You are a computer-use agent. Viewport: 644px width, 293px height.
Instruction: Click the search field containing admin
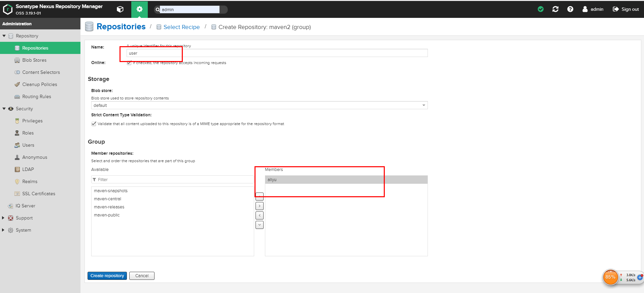190,9
